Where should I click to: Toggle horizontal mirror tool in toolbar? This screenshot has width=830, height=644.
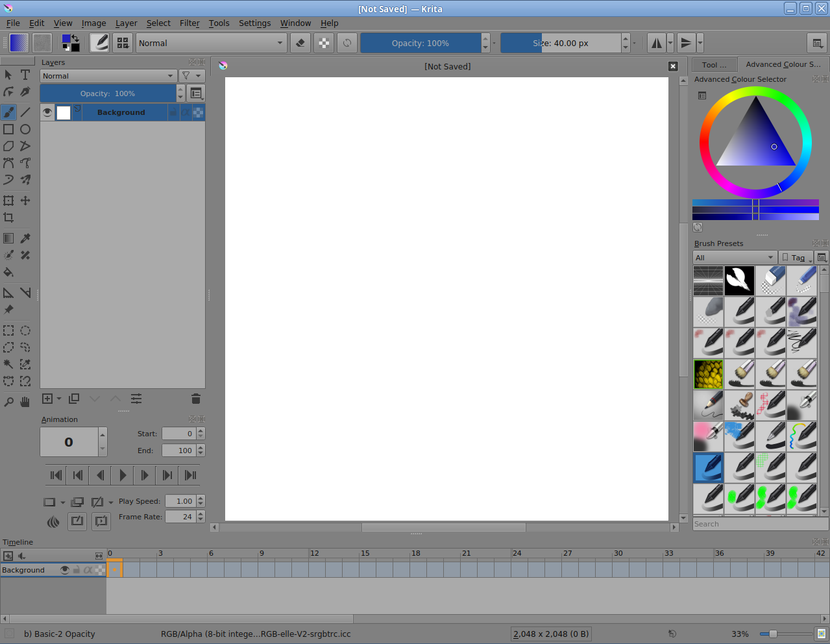coord(657,43)
